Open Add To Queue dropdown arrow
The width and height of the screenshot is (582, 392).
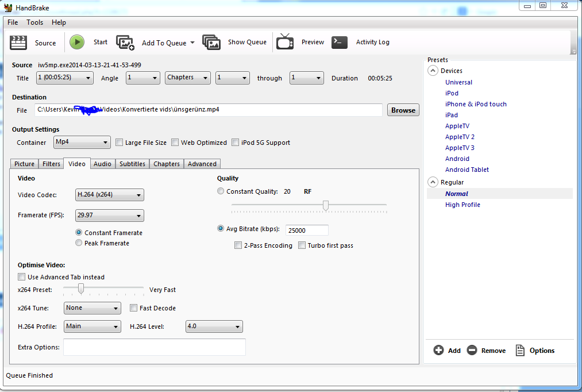pos(192,43)
